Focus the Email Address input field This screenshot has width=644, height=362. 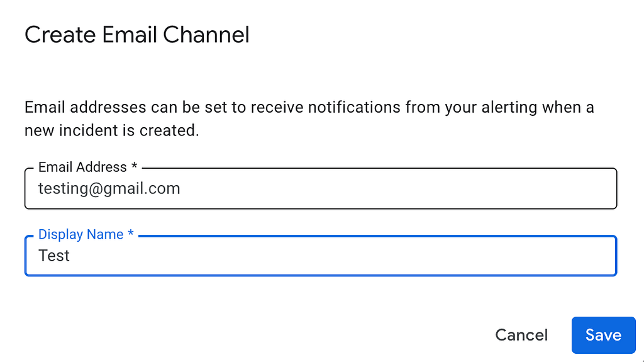(x=321, y=188)
